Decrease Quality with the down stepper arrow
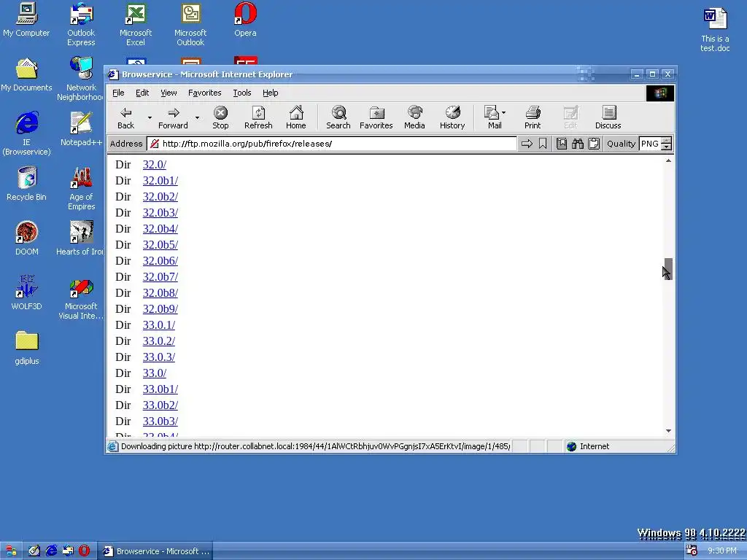Image resolution: width=747 pixels, height=560 pixels. [667, 147]
